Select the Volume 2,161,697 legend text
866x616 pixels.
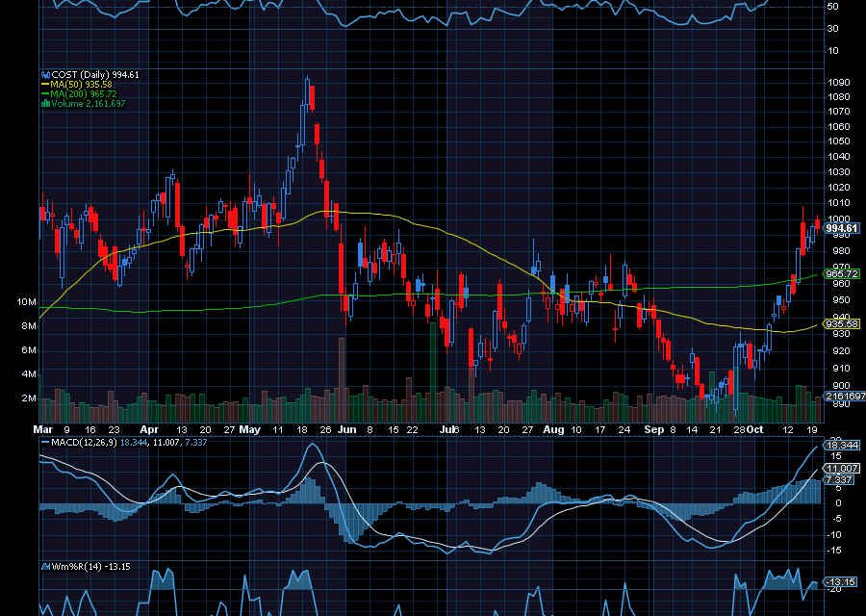click(x=89, y=103)
